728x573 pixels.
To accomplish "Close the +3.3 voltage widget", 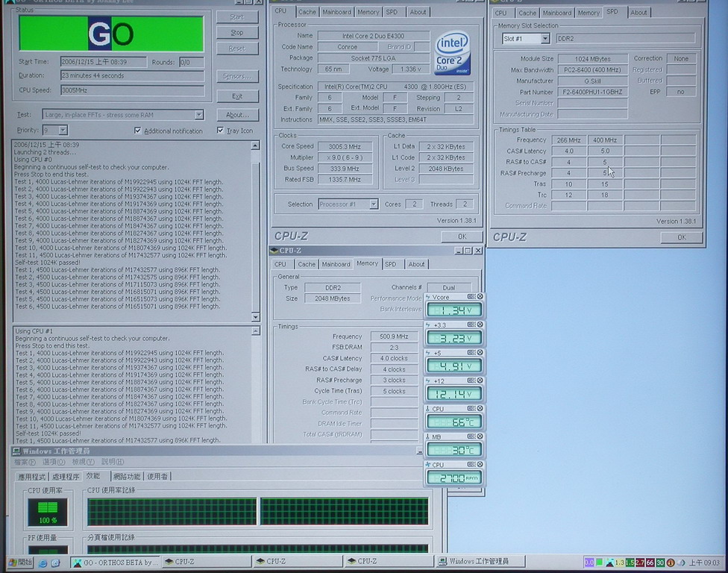I will pyautogui.click(x=480, y=325).
